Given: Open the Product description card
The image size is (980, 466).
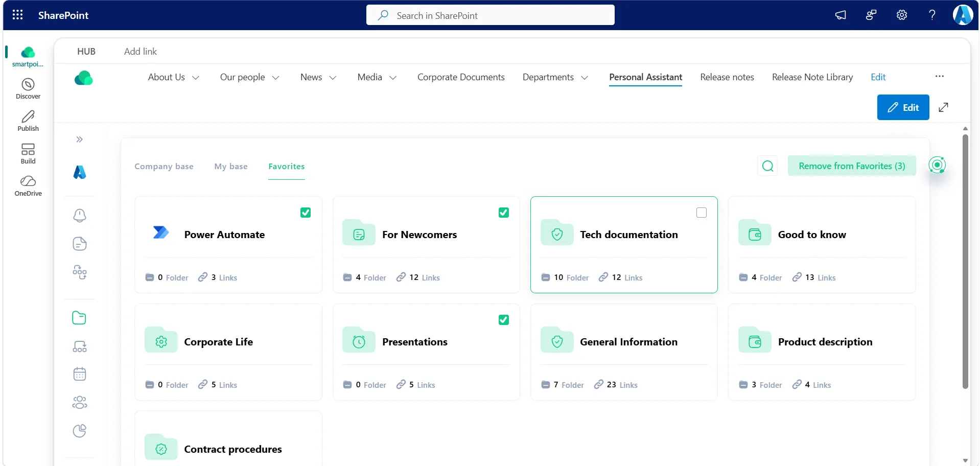Looking at the screenshot, I should click(x=822, y=352).
